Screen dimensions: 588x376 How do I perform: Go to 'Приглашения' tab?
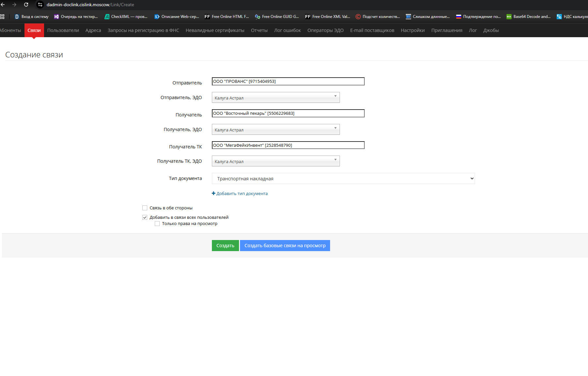pos(447,30)
